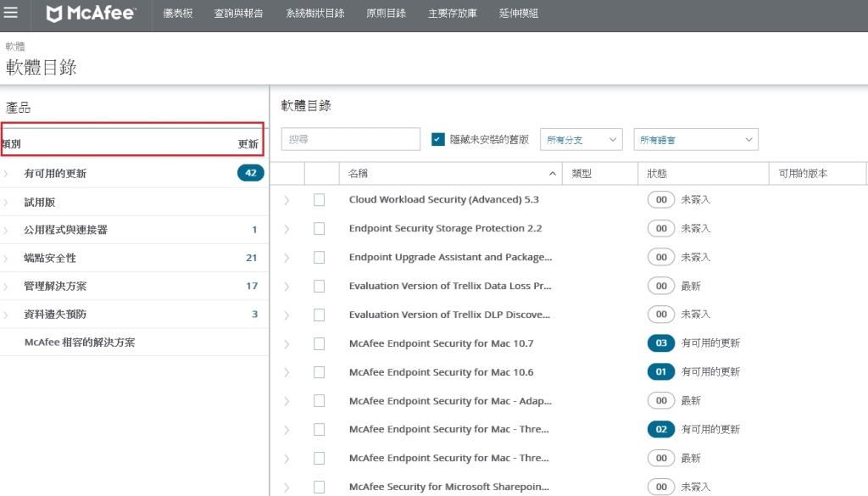Viewport: 868px width, 496px height.
Task: Open the McAfee 相容的解決方案 category
Action: pos(80,342)
